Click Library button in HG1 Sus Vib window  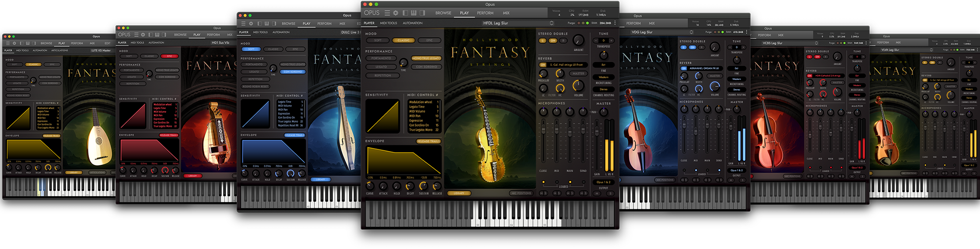tap(192, 176)
